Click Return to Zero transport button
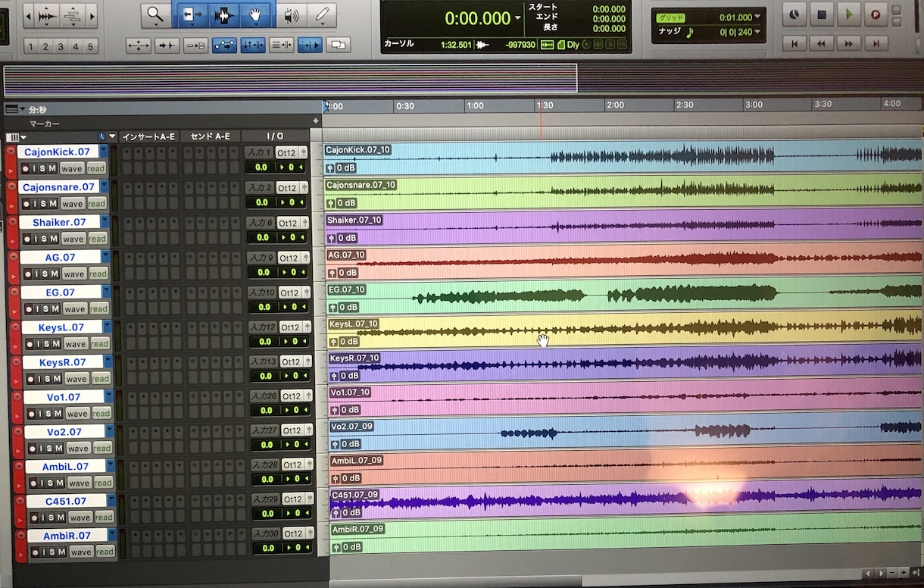Viewport: 924px width, 588px height. (x=794, y=44)
